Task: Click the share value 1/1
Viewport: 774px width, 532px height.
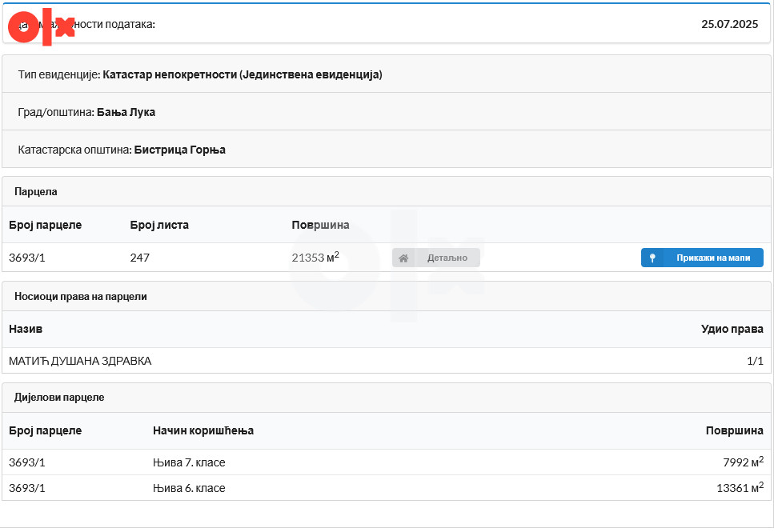Action: 756,362
